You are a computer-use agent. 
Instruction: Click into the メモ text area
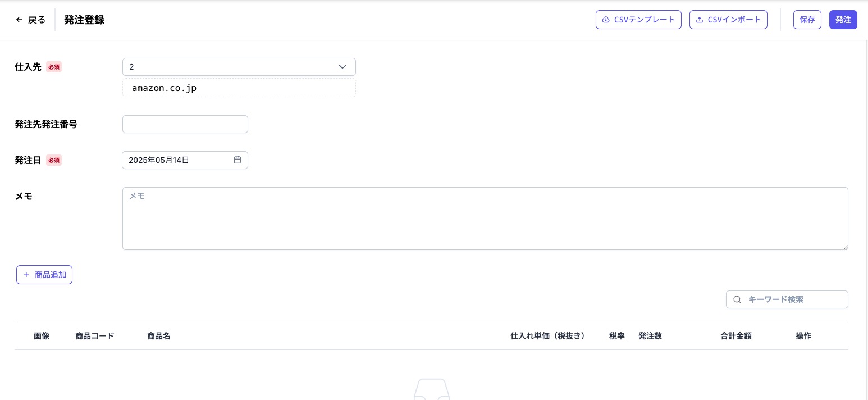pyautogui.click(x=485, y=219)
